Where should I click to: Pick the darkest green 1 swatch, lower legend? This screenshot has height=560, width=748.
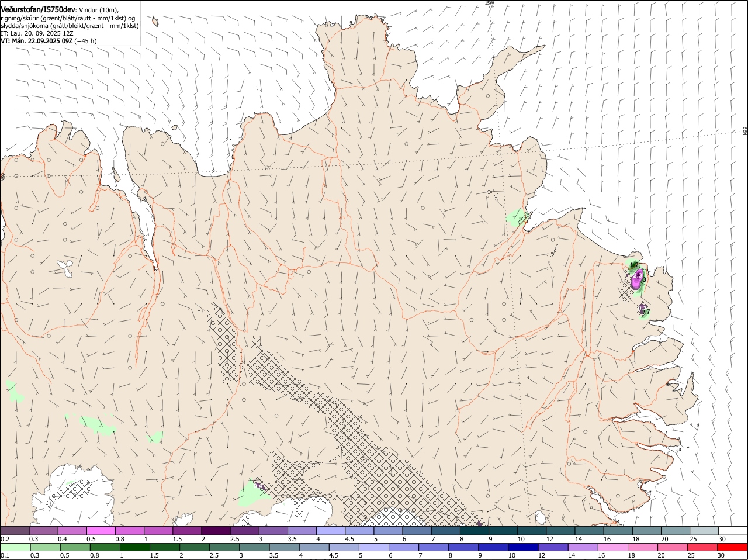click(134, 547)
